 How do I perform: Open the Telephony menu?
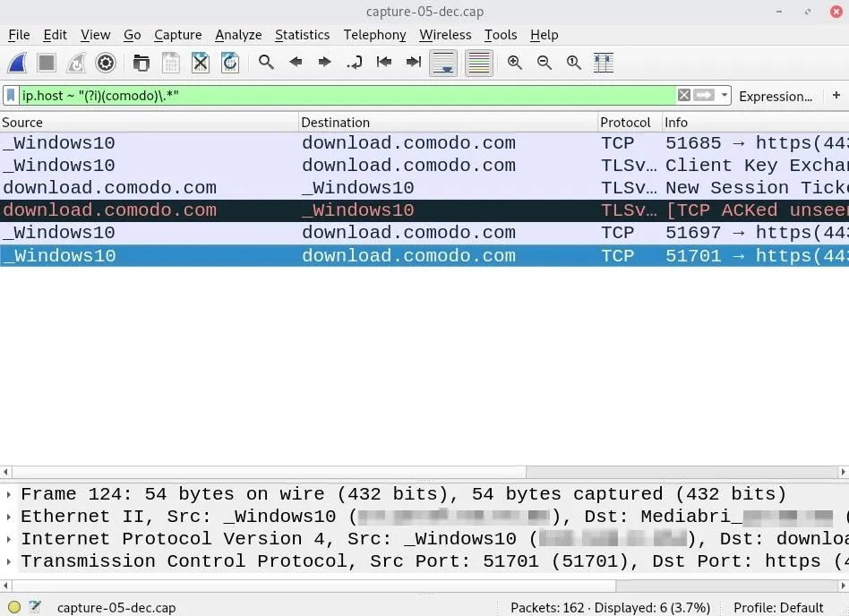click(x=374, y=35)
